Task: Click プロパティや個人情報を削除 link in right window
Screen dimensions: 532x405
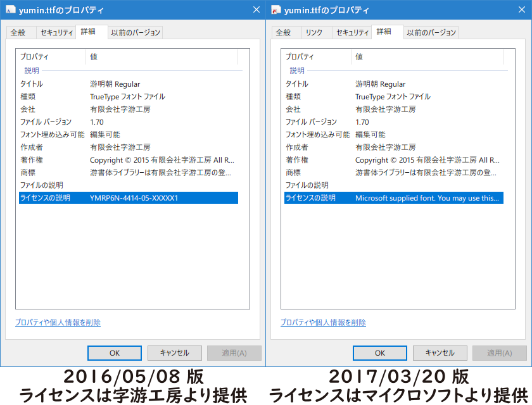Action: [323, 322]
